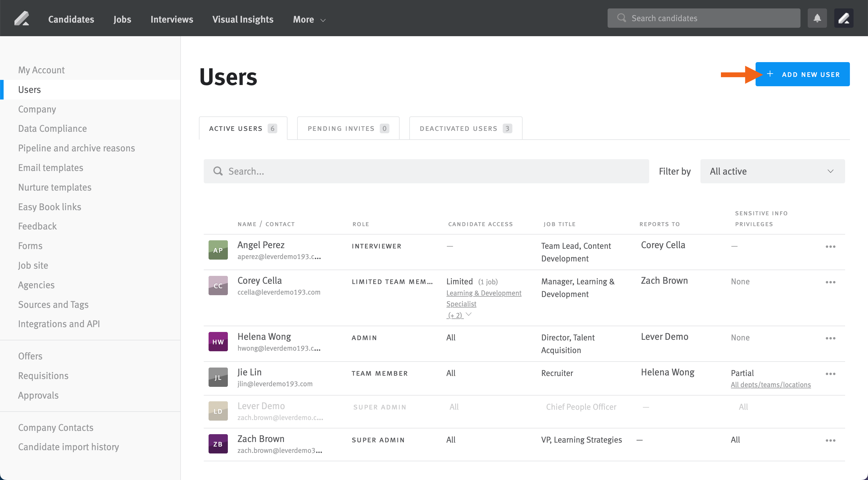Click Zach Brown's ZB avatar
The height and width of the screenshot is (480, 868).
218,444
